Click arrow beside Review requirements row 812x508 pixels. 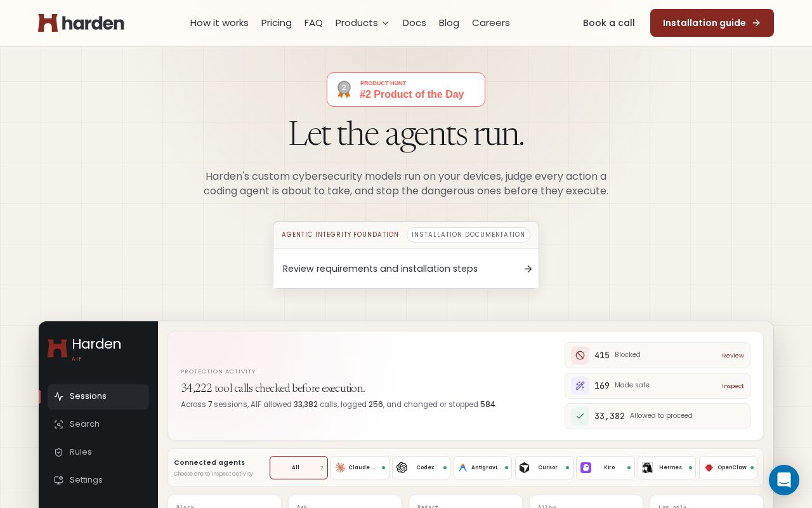click(x=528, y=269)
